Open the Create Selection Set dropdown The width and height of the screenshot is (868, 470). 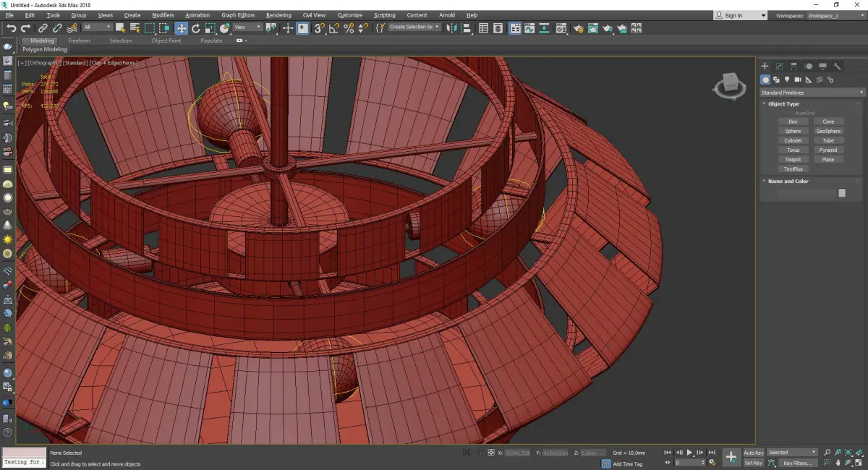414,27
